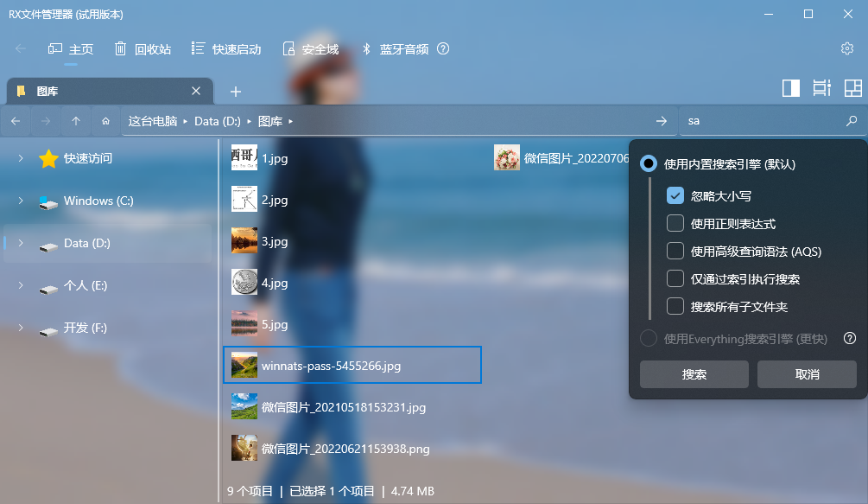Click the help question mark beside 蓝牙音频

point(443,48)
